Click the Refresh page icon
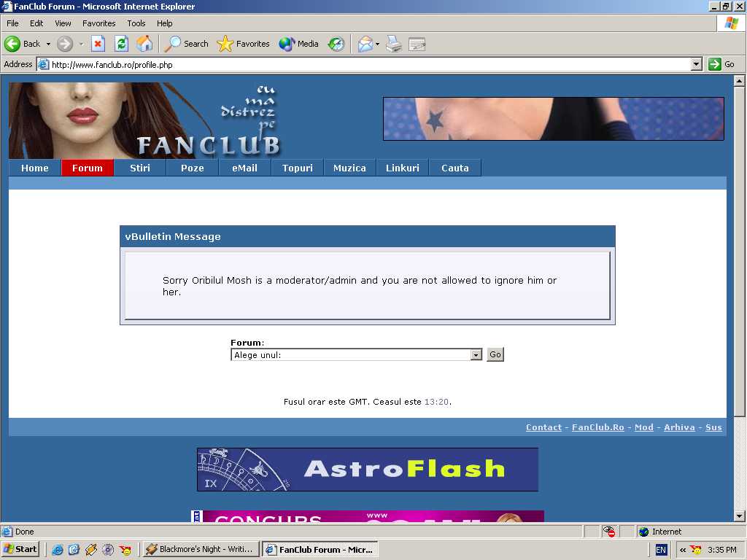 coord(122,44)
